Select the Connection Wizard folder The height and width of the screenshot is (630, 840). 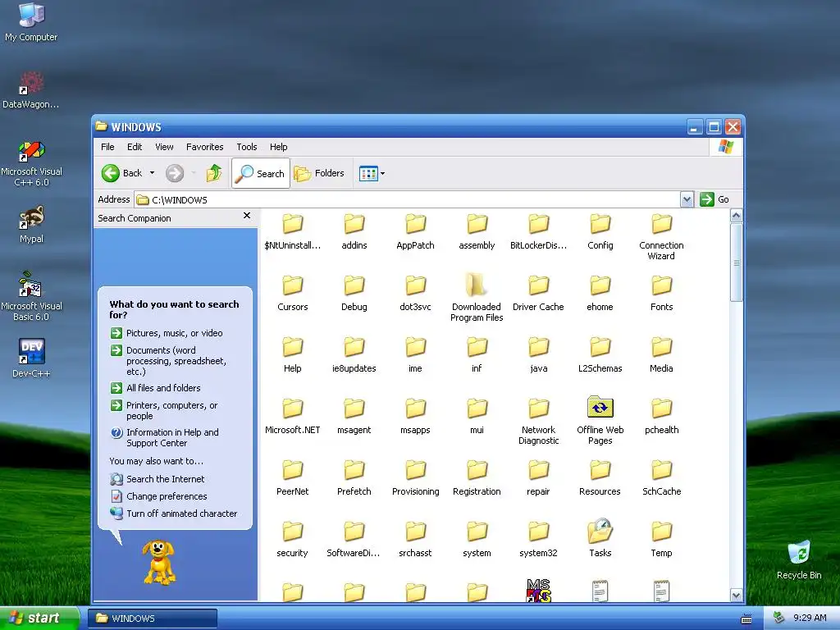point(662,237)
